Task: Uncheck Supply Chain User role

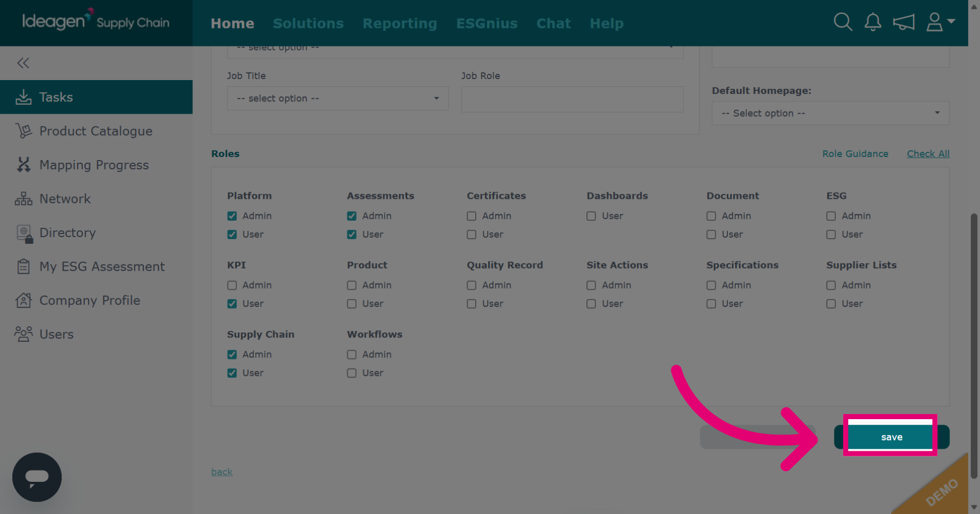Action: pos(232,373)
